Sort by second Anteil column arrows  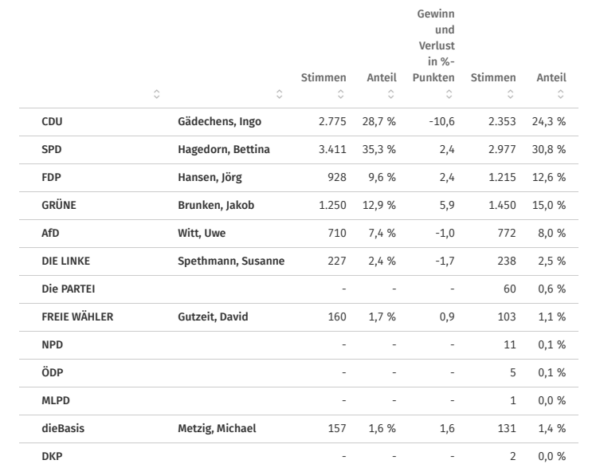click(x=561, y=94)
